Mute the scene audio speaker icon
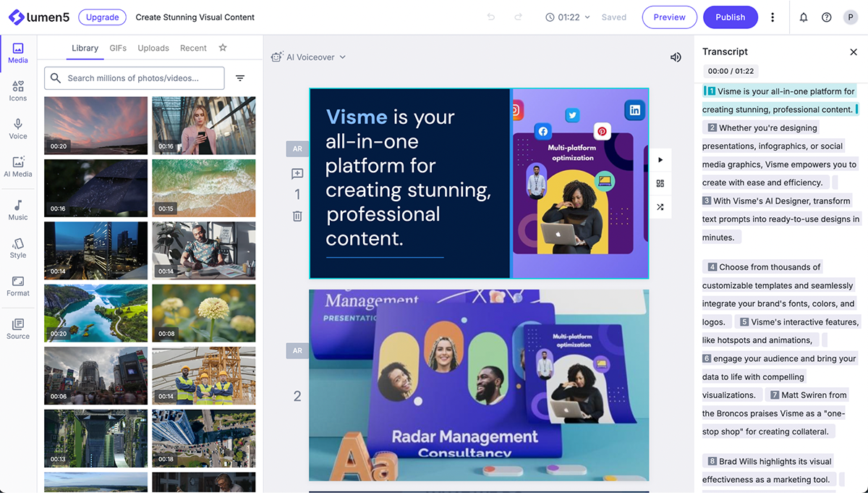Viewport: 868px width, 493px height. click(x=676, y=56)
